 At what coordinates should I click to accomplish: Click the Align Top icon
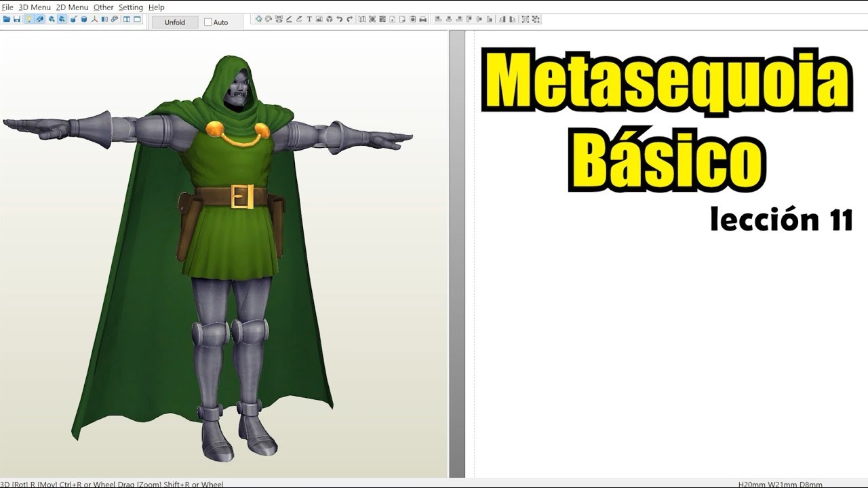tap(469, 19)
